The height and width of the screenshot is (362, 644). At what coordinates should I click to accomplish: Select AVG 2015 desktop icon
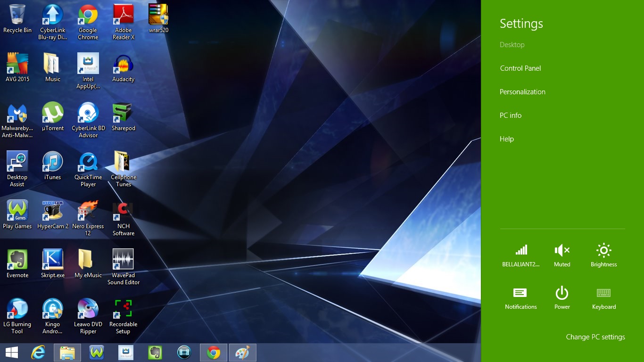pyautogui.click(x=17, y=68)
